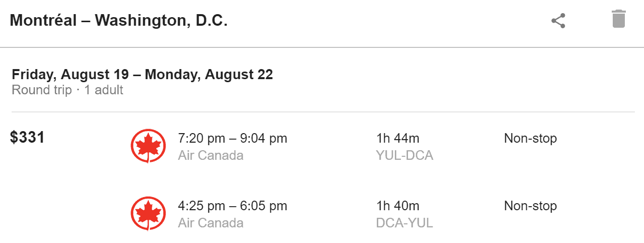Image resolution: width=644 pixels, height=243 pixels.
Task: Click the $331 price
Action: 27,137
